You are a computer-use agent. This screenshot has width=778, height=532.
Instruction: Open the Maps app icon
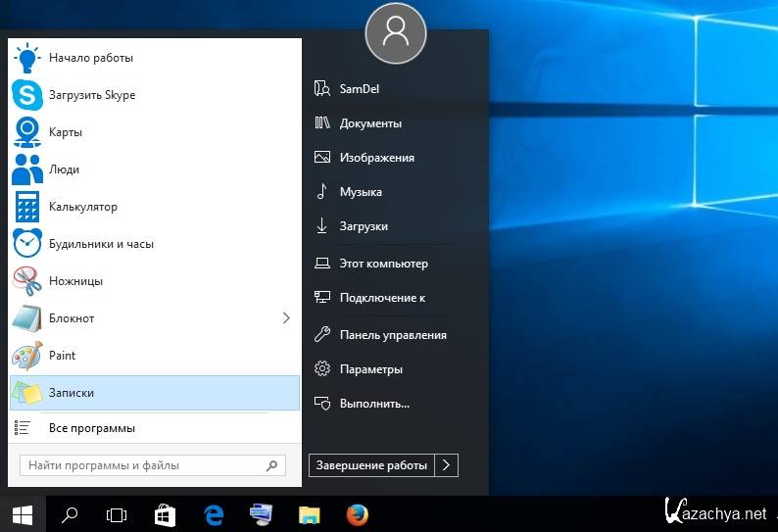(x=27, y=132)
